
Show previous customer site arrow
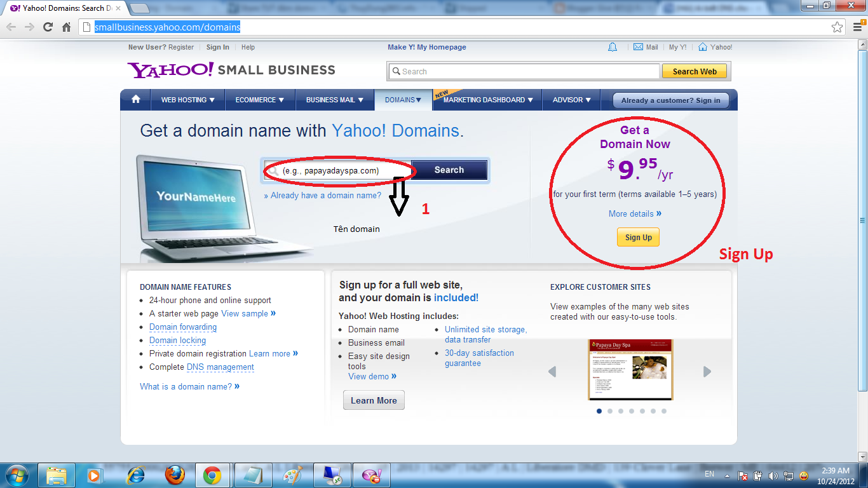[x=552, y=372]
